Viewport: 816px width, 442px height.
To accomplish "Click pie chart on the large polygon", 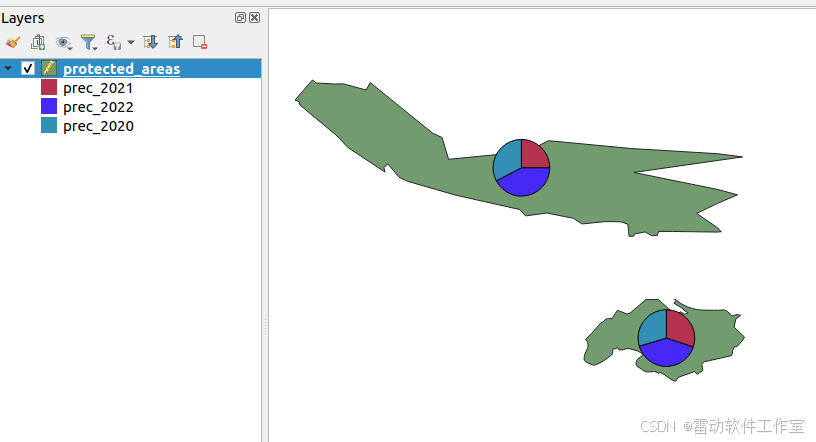I will (521, 168).
